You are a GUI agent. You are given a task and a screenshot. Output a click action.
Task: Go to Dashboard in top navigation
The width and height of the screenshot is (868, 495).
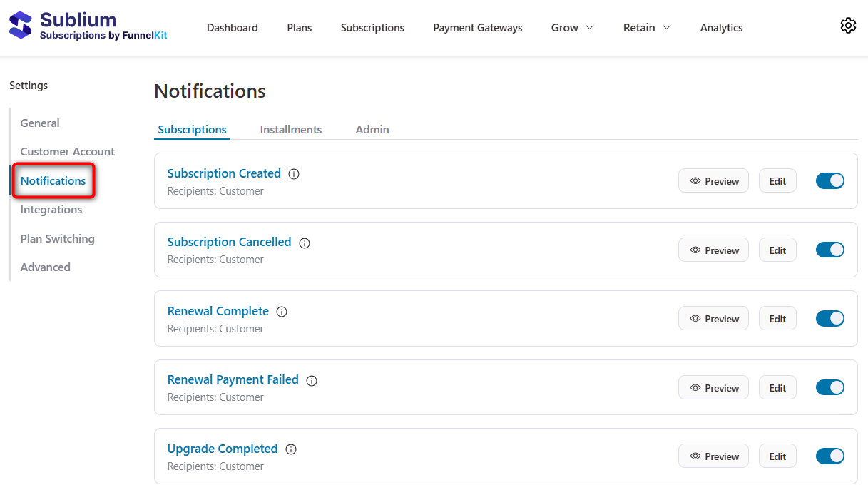click(233, 28)
